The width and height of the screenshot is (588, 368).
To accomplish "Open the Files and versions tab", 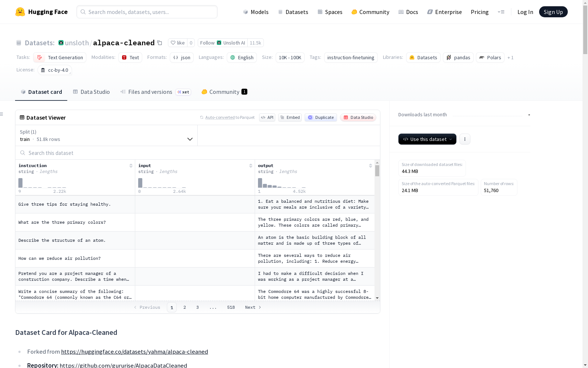I will (155, 92).
